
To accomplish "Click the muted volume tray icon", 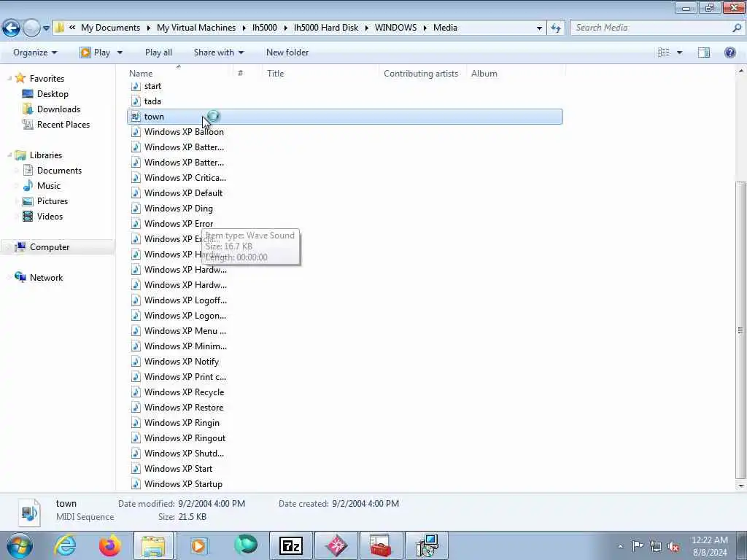I will pos(673,546).
